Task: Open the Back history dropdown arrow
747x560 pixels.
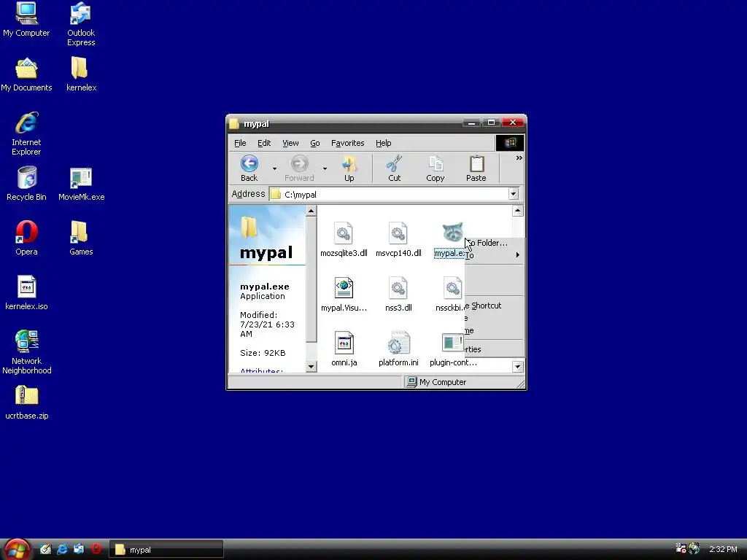Action: click(274, 168)
